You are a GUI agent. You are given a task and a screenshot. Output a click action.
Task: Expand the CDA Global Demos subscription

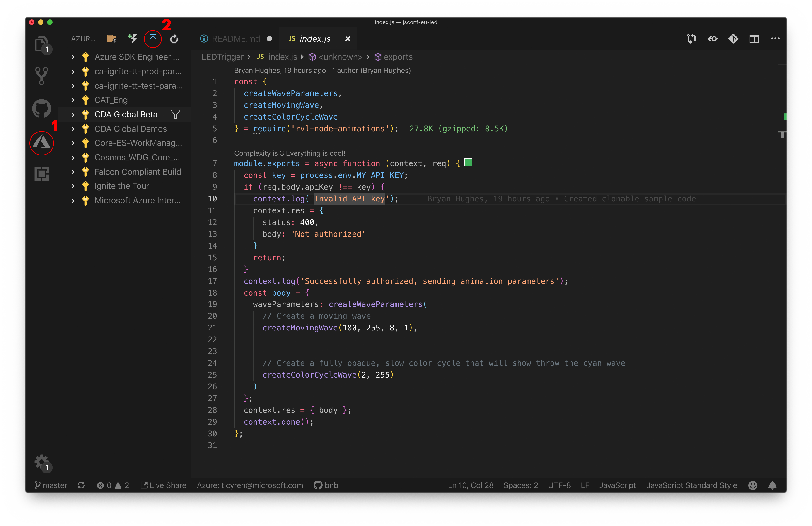point(73,129)
